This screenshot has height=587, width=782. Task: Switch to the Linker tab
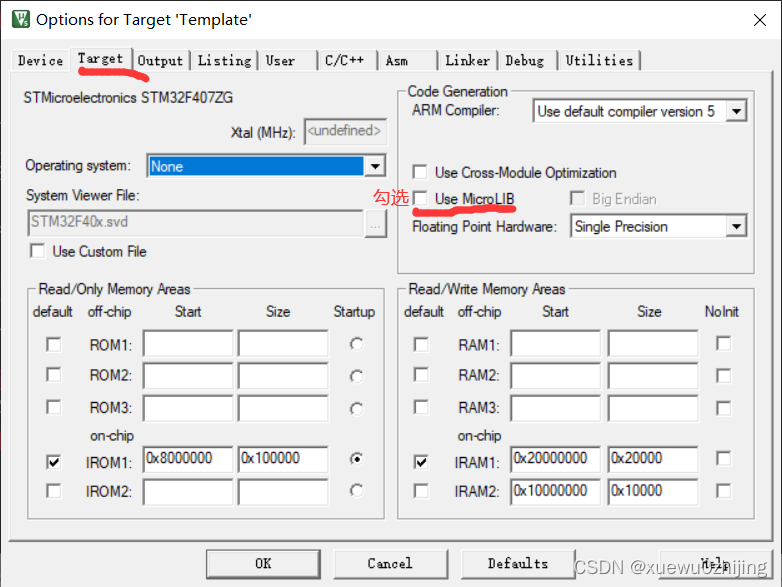click(467, 60)
